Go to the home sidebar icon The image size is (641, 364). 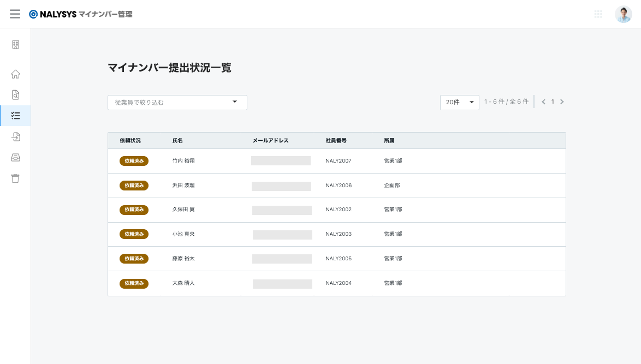(x=15, y=74)
